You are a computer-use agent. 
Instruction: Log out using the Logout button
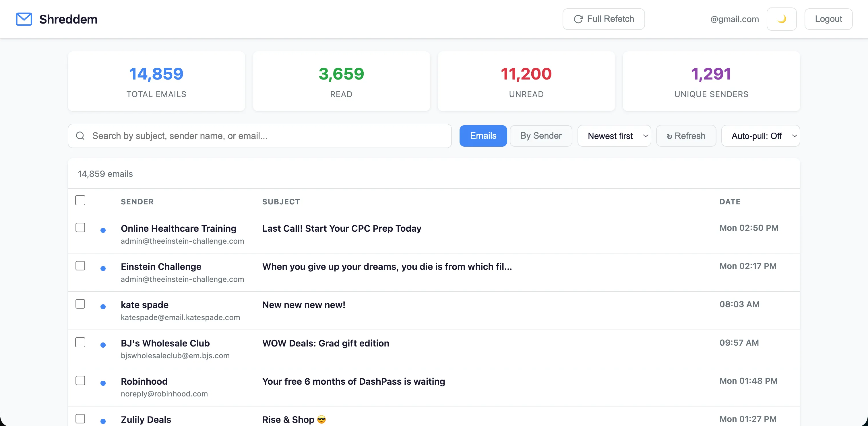pyautogui.click(x=828, y=19)
